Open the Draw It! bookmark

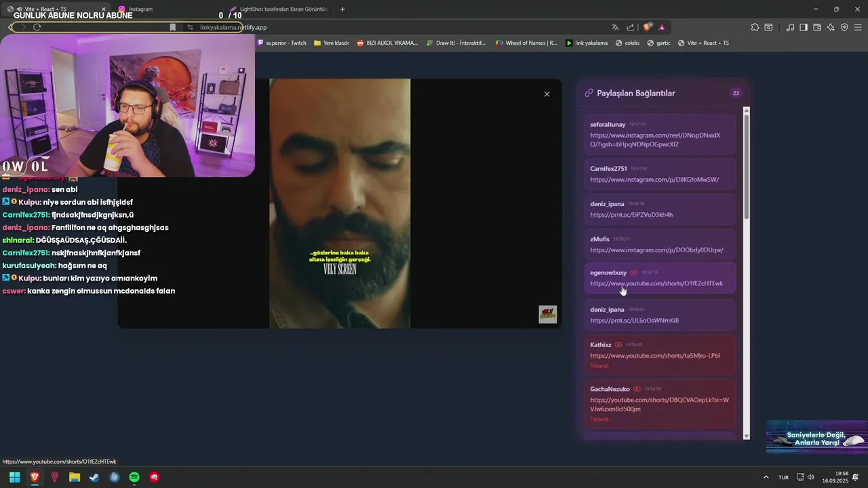(456, 43)
